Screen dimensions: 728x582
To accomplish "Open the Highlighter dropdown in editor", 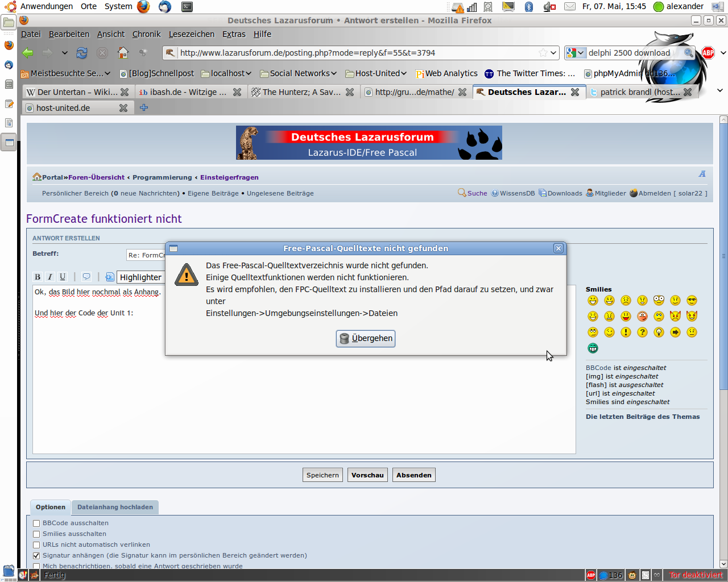I will pos(140,277).
